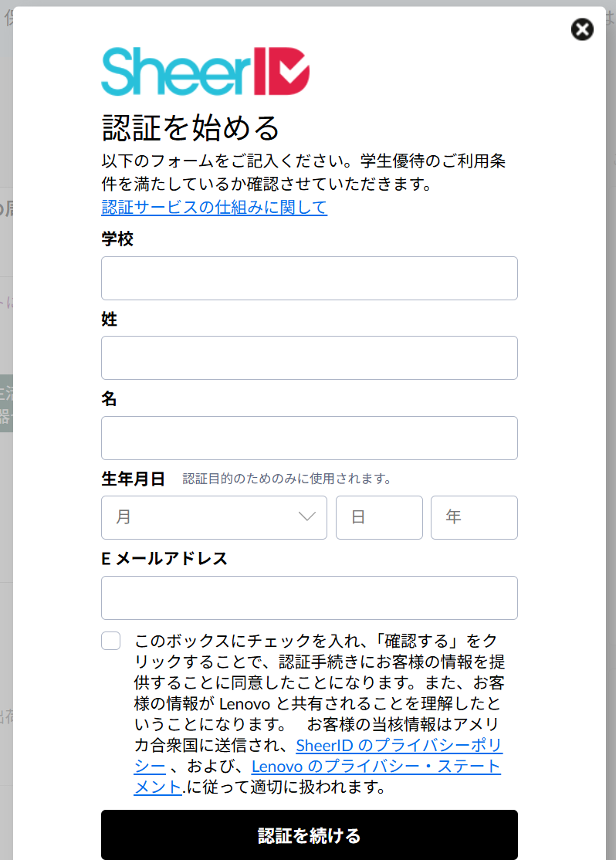Click the 姓 last name field
616x860 pixels.
click(309, 357)
